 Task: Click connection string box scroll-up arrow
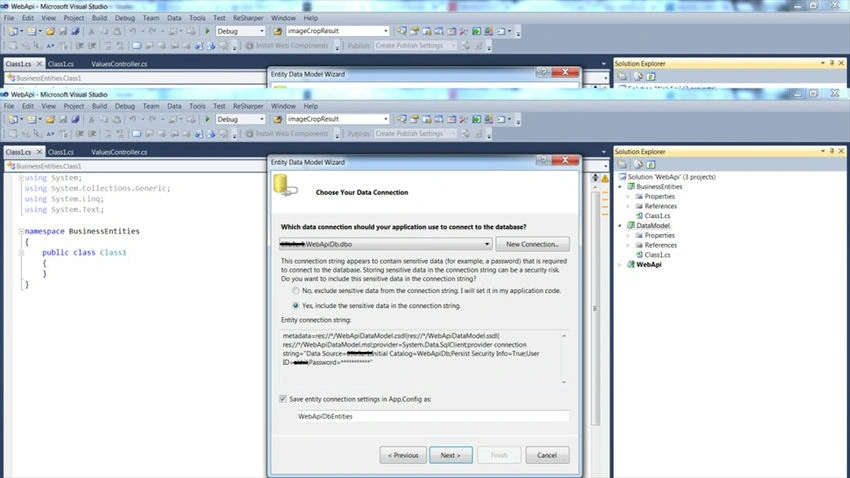click(564, 336)
